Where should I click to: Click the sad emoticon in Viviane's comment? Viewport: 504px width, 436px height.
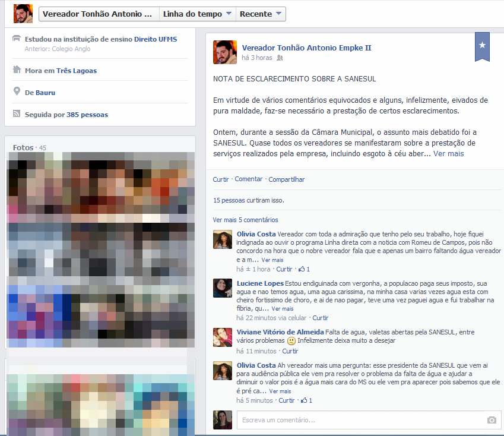(291, 340)
